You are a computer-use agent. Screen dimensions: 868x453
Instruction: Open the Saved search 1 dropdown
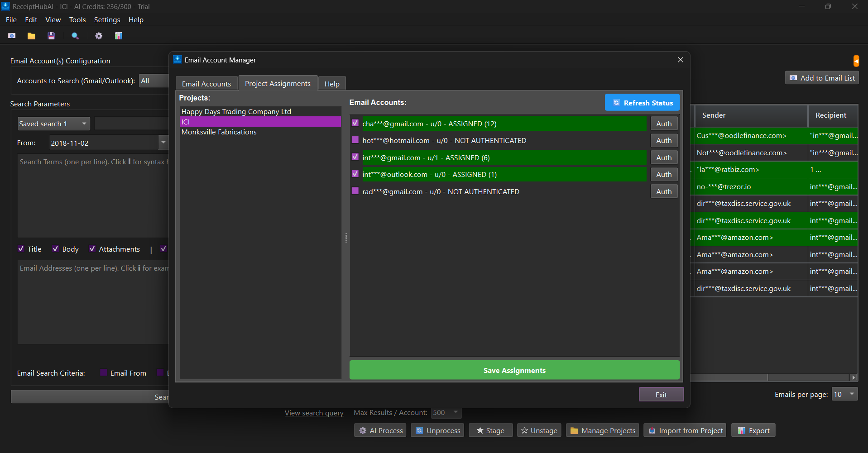click(53, 124)
